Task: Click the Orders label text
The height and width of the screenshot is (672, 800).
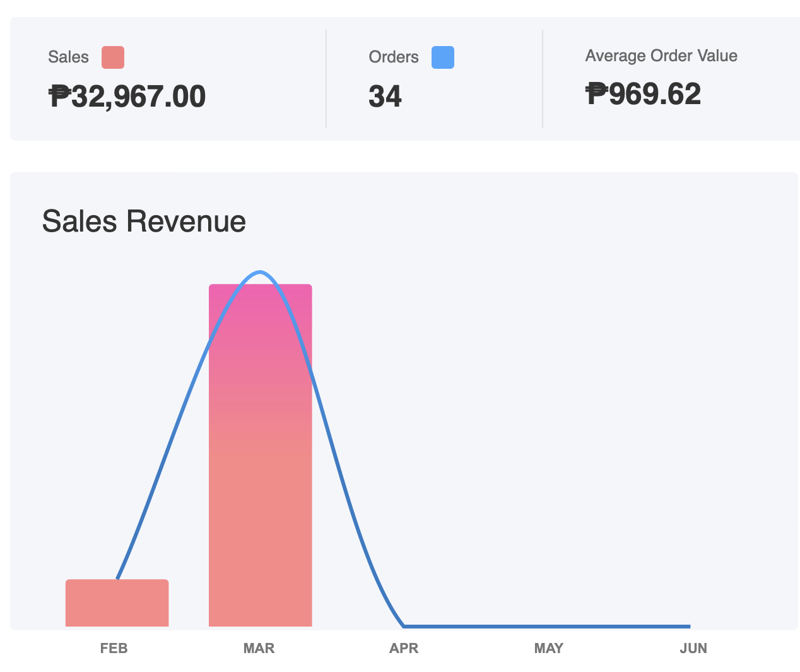Action: coord(394,57)
